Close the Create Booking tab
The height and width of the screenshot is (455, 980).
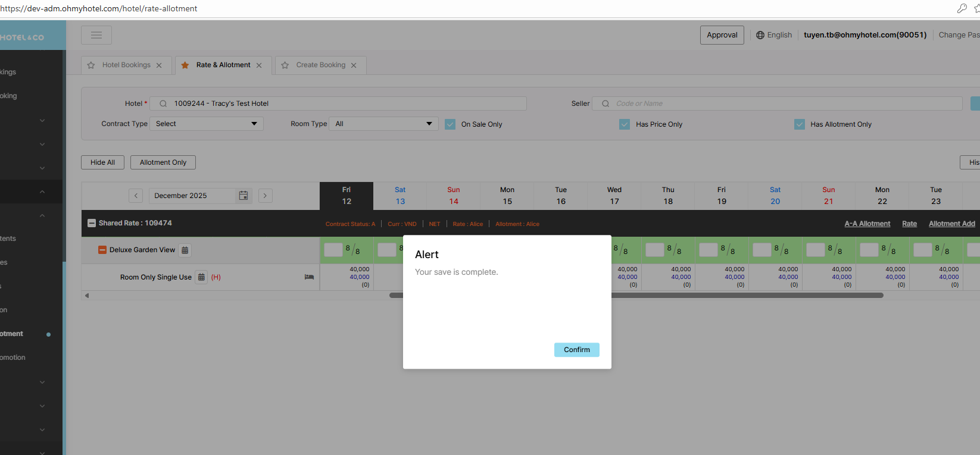[x=354, y=65]
